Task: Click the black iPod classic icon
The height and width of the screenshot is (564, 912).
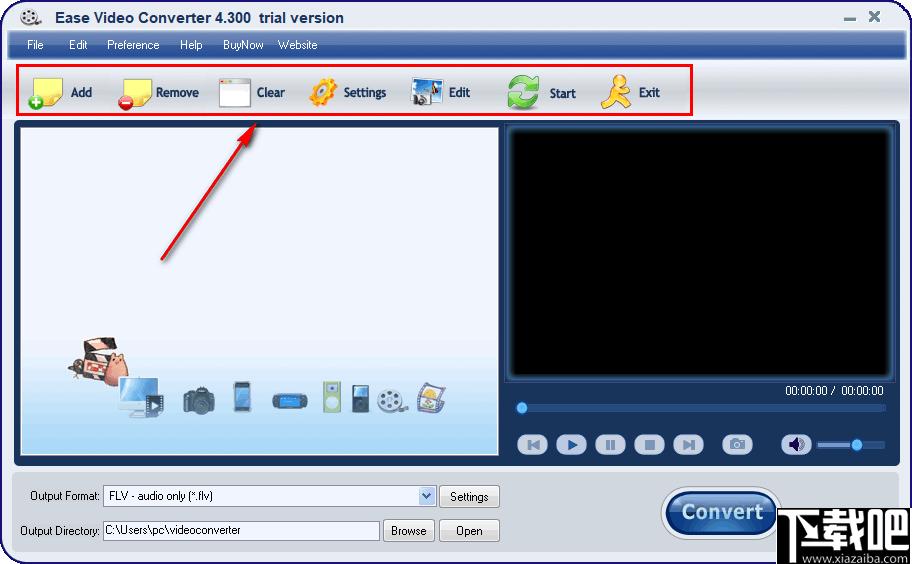Action: 360,398
